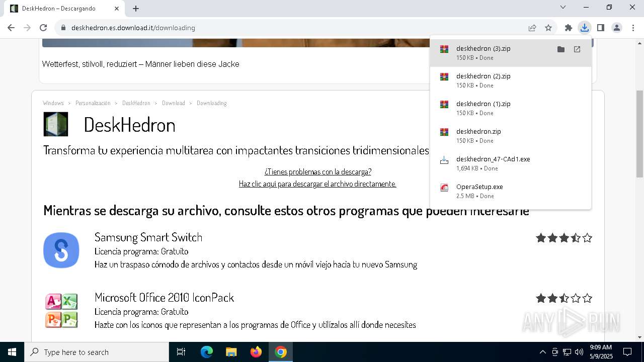The height and width of the screenshot is (362, 644).
Task: Click the deskhedron_47-CAd1.exe download icon
Action: click(444, 160)
